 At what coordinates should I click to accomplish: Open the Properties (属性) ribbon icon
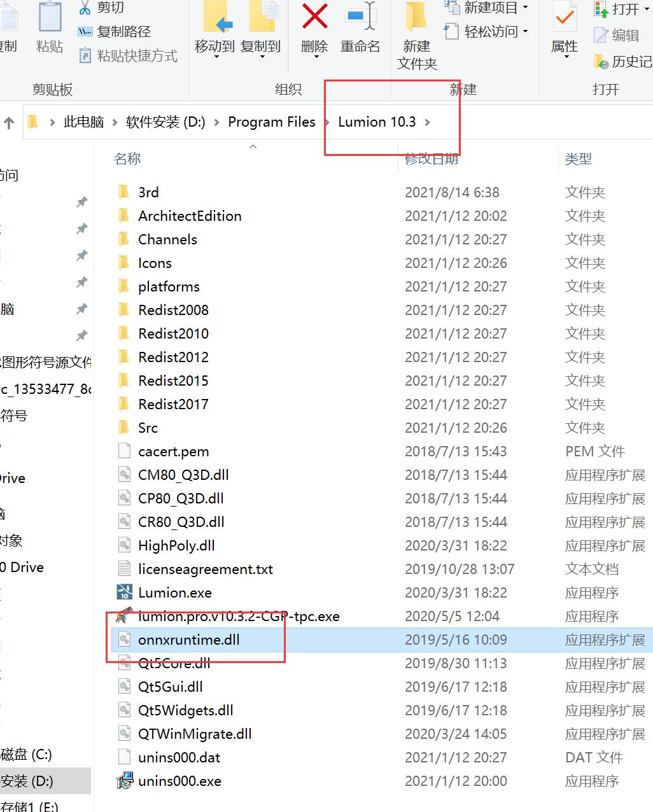click(565, 19)
